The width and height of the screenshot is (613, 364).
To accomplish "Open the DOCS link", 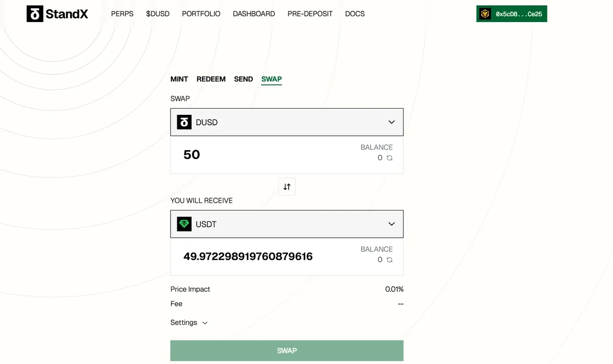I will pyautogui.click(x=355, y=14).
